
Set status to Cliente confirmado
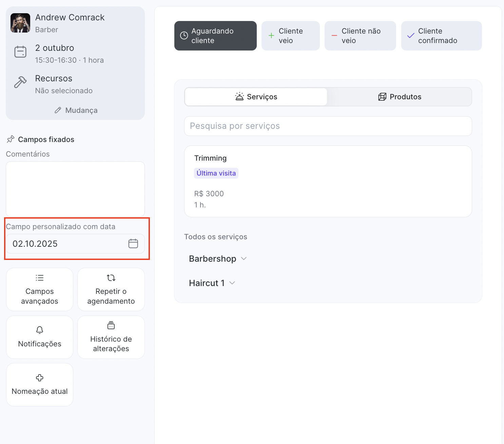click(x=441, y=36)
